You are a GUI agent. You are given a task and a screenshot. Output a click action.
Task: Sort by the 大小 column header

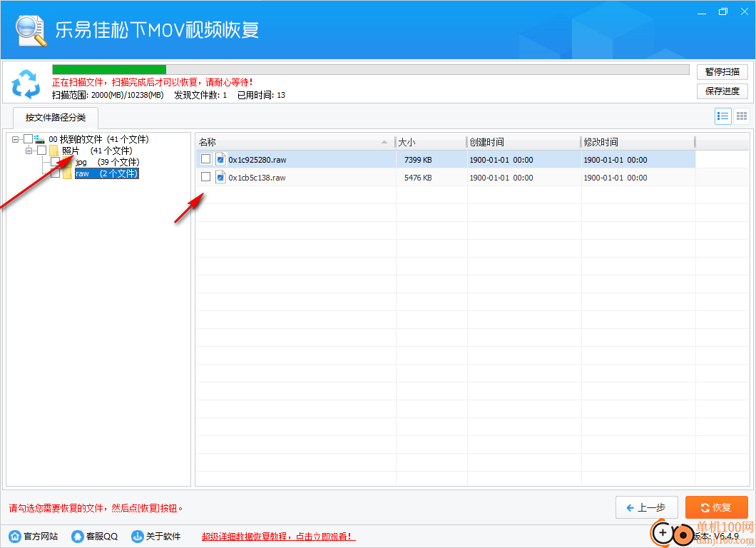[431, 142]
